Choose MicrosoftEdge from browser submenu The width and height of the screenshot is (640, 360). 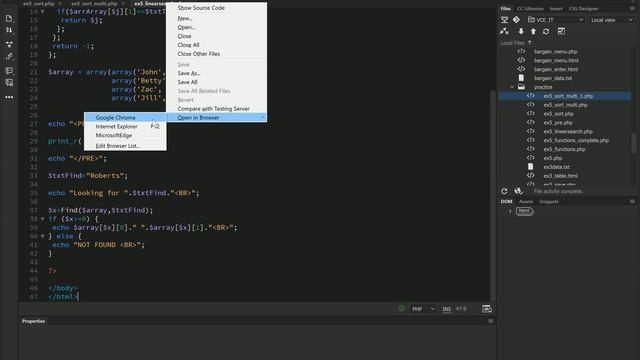(x=125, y=136)
